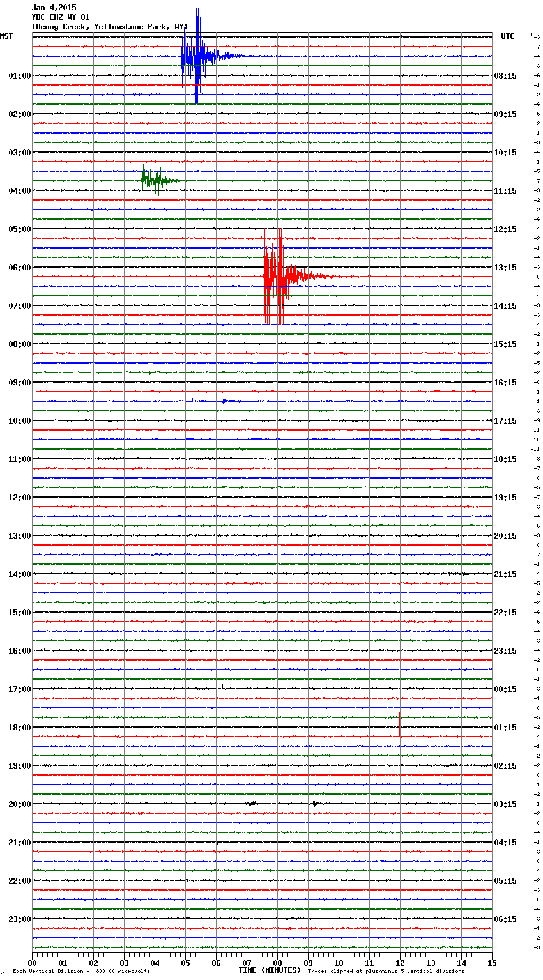Select the 05:00 MST time label
The height and width of the screenshot is (980, 543).
(19, 229)
